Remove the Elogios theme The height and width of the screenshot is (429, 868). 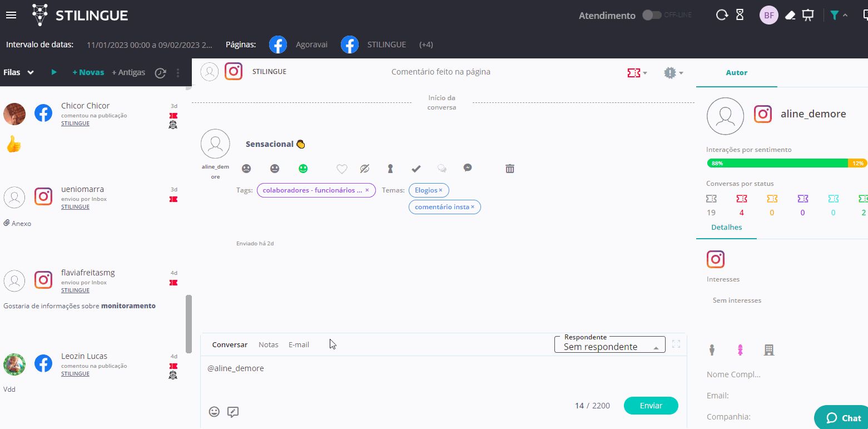point(440,190)
